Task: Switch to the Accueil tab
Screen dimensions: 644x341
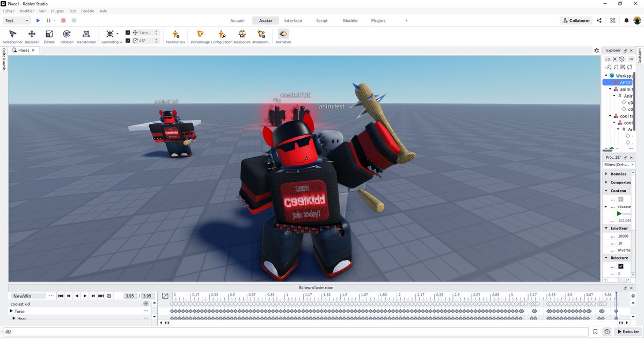Action: click(x=237, y=20)
